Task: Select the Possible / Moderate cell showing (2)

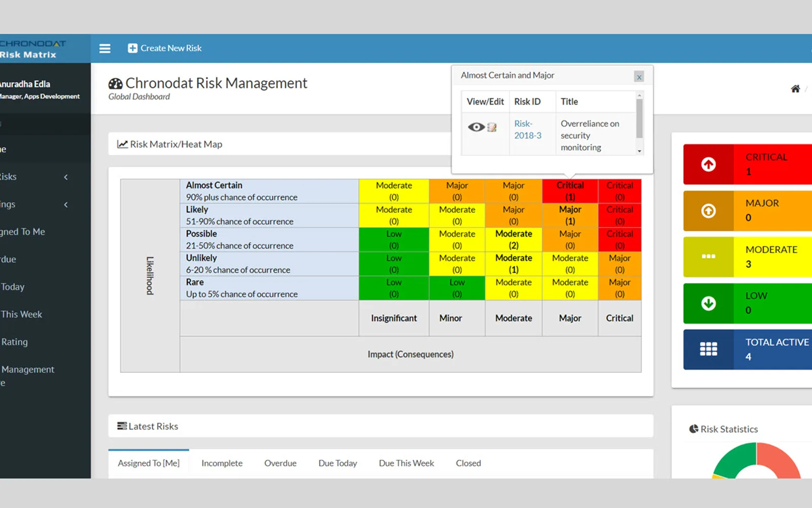Action: click(x=514, y=240)
